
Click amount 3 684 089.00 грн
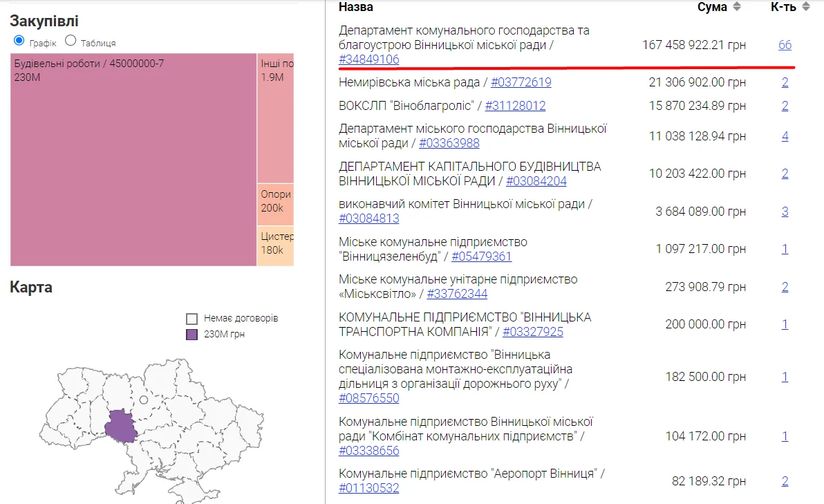[x=700, y=212]
